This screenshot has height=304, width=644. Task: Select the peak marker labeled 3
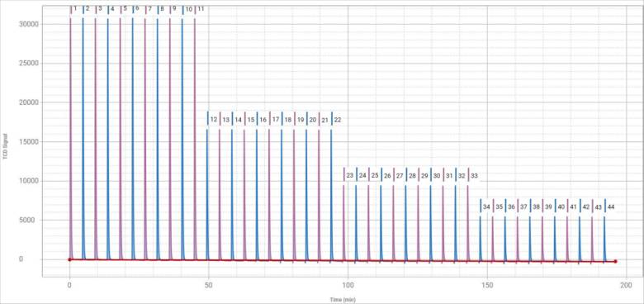coord(100,8)
